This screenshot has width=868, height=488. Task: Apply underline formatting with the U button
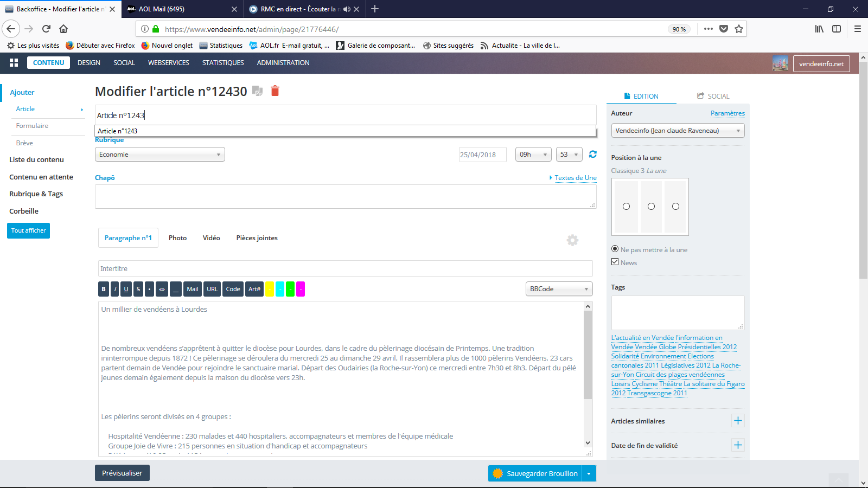[x=126, y=290]
